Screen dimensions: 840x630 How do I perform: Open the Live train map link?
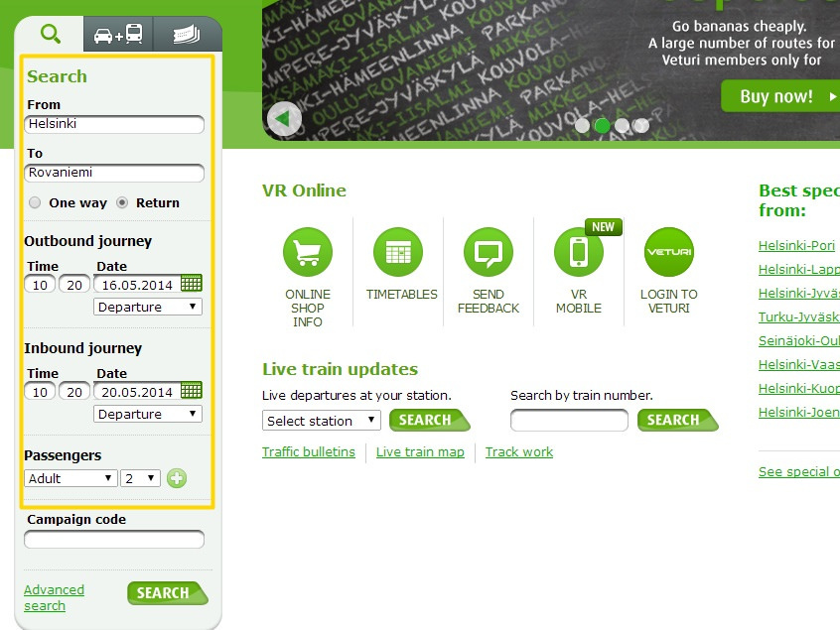point(420,452)
